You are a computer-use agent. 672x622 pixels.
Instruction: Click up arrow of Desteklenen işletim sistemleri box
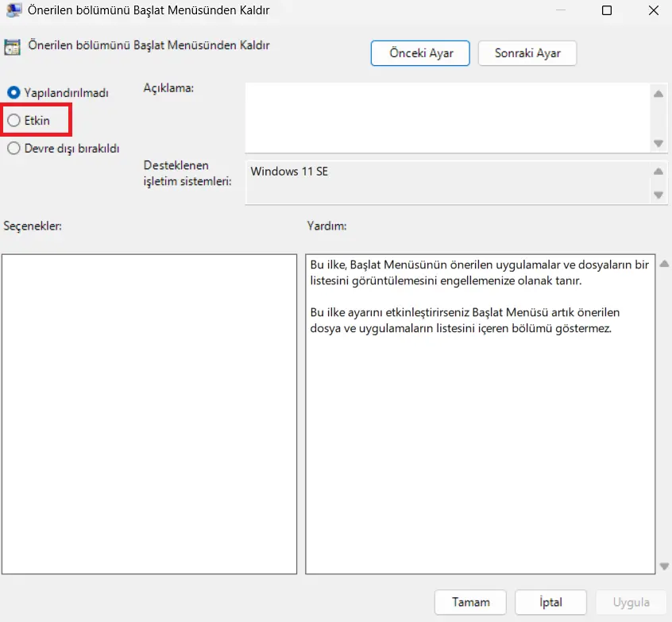(658, 172)
